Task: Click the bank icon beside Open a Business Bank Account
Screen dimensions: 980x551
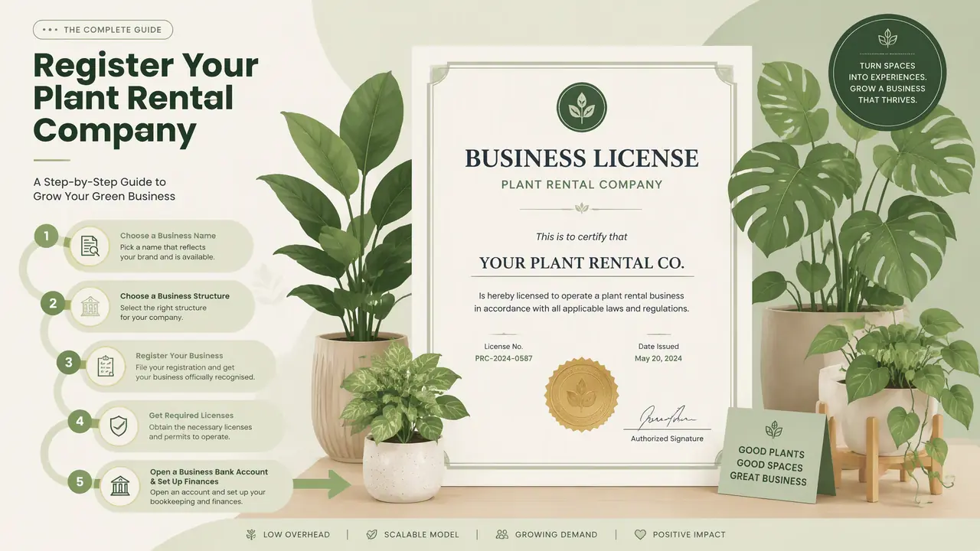Action: click(x=120, y=485)
